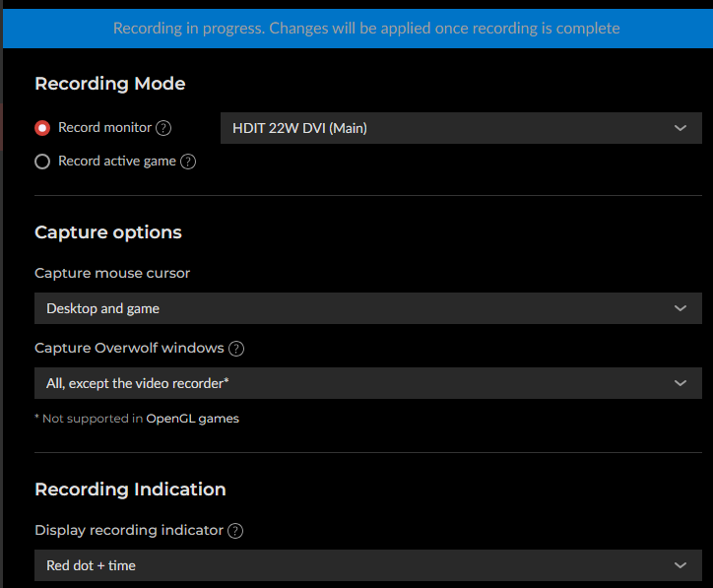Screen dimensions: 713x588
Task: Click help icon beside Record active game
Action: tap(188, 162)
